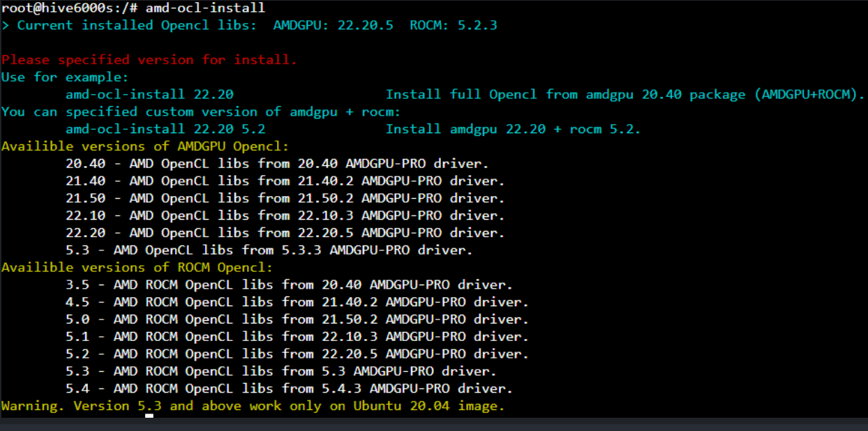Select the 22.10 AMD OpenCL libs entry
Screen dimensions: 868x431
[x=285, y=215]
